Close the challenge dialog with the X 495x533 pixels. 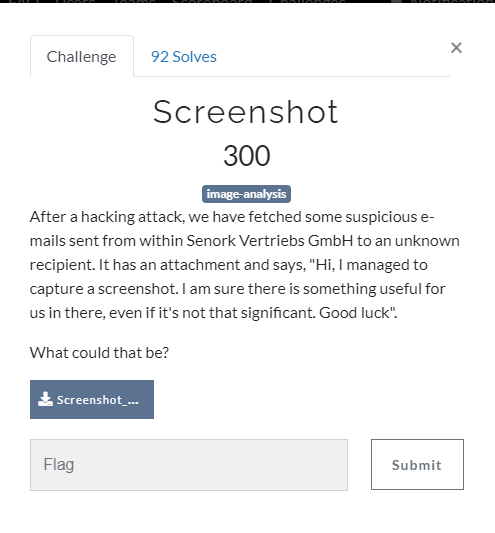tap(456, 48)
